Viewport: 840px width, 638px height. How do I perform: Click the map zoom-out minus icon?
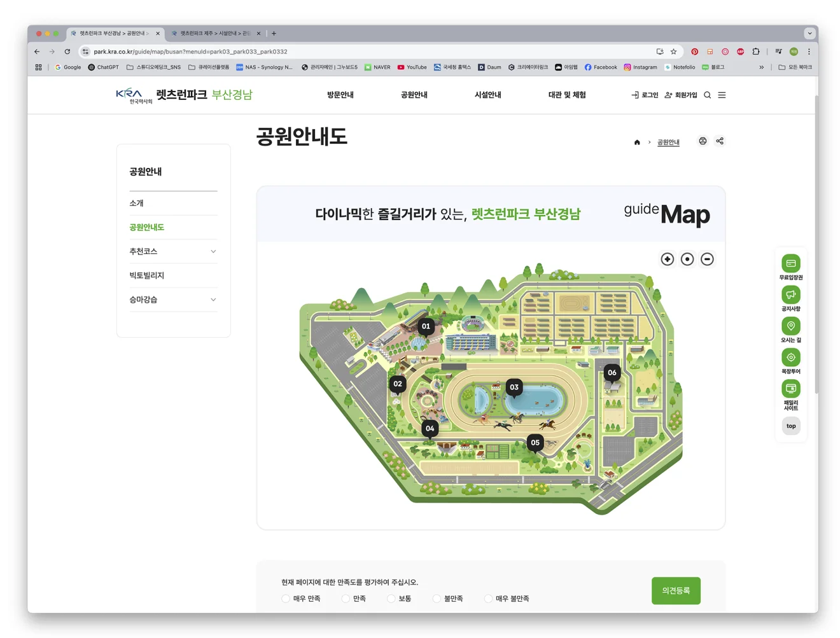[707, 259]
